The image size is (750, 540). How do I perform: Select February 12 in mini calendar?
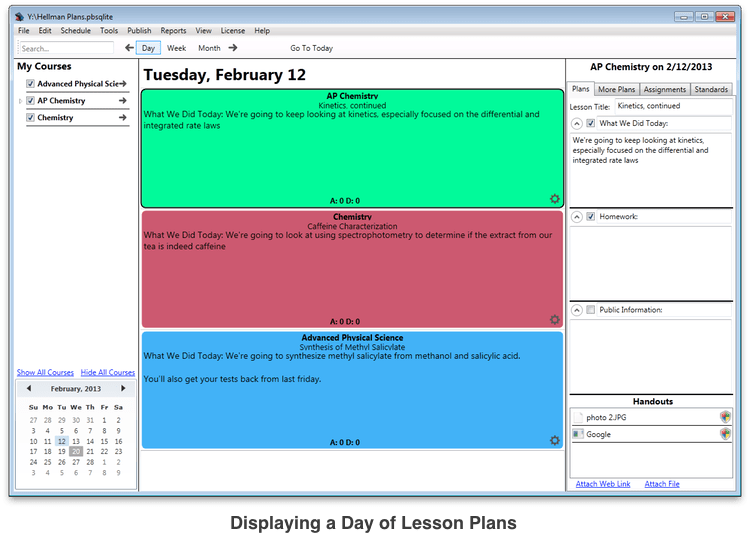(62, 441)
